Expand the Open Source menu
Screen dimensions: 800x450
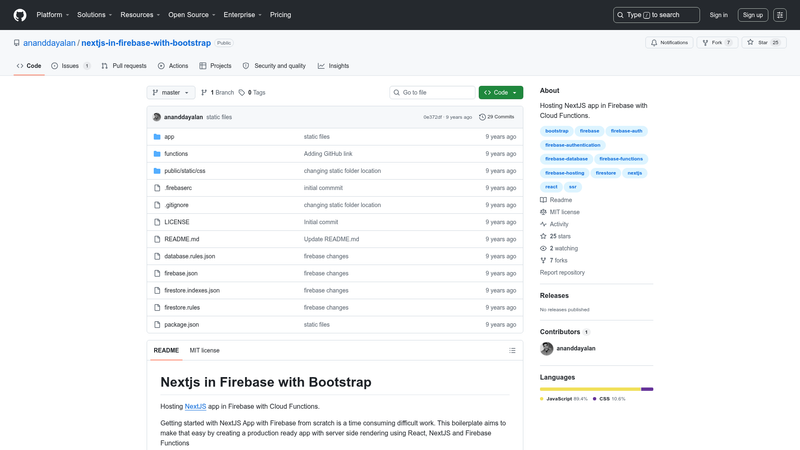click(x=192, y=15)
